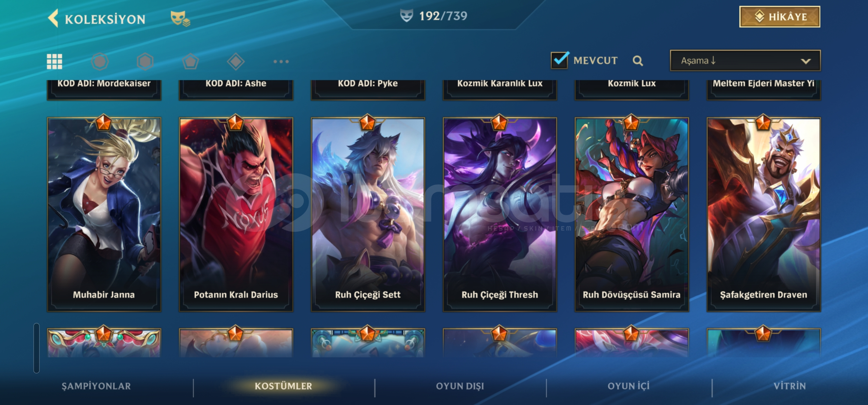Click the Aşama dropdown chevron arrow
The width and height of the screenshot is (868, 405).
point(806,61)
